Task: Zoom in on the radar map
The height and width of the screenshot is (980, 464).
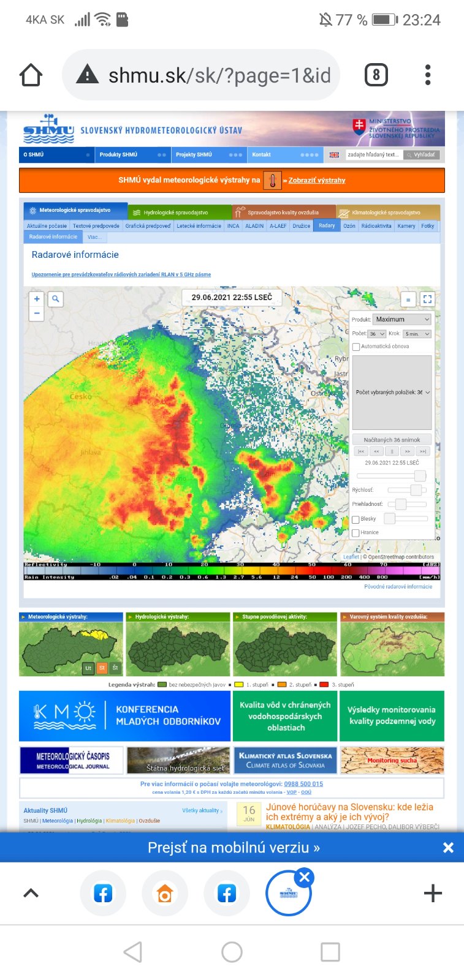Action: pos(37,299)
